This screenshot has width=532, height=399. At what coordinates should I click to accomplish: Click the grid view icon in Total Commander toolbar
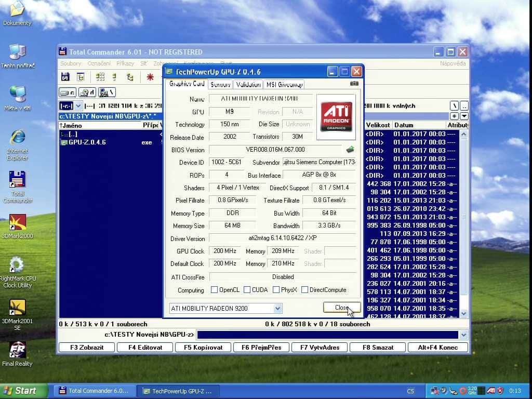pos(100,77)
